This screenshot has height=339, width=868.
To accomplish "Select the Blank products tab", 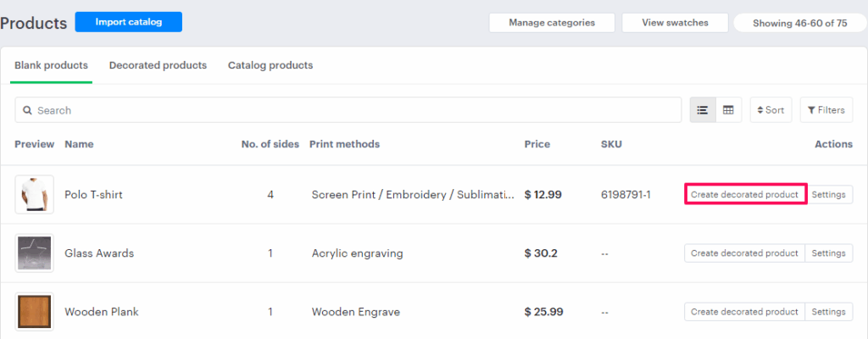I will [51, 65].
